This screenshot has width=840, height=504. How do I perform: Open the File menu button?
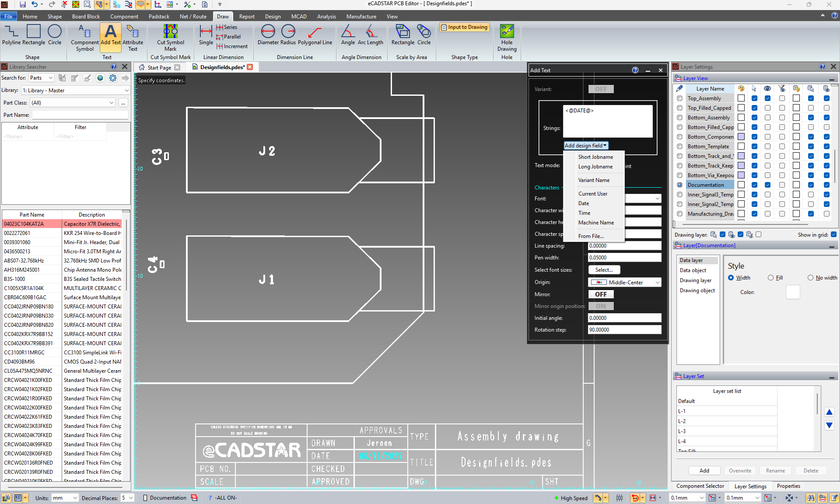[x=9, y=17]
